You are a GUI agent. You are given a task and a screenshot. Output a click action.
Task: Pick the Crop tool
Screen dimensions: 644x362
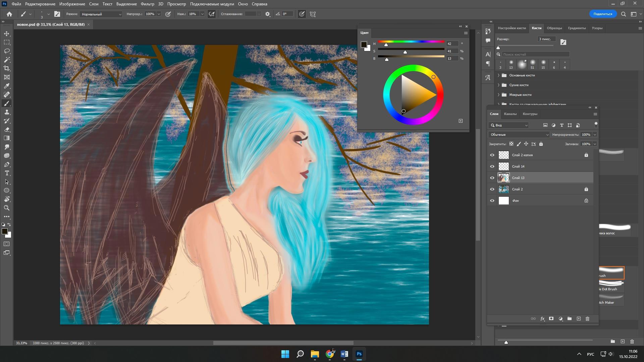coord(7,68)
